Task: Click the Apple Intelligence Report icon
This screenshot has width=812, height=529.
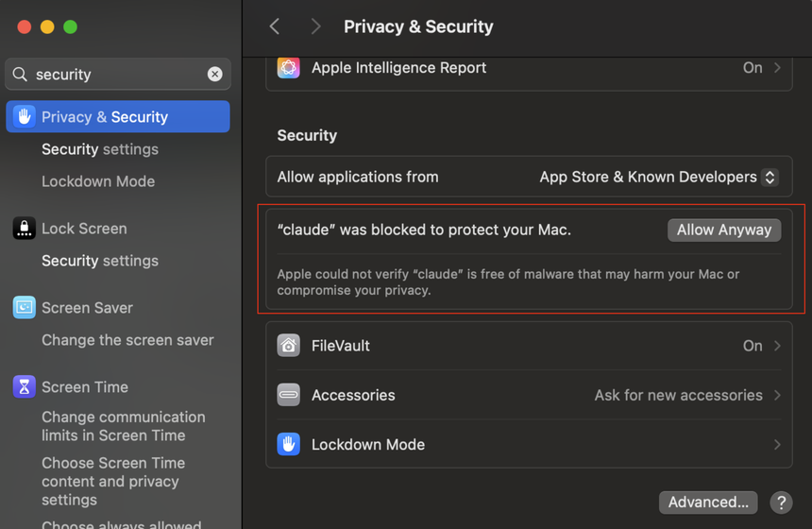Action: click(x=288, y=68)
